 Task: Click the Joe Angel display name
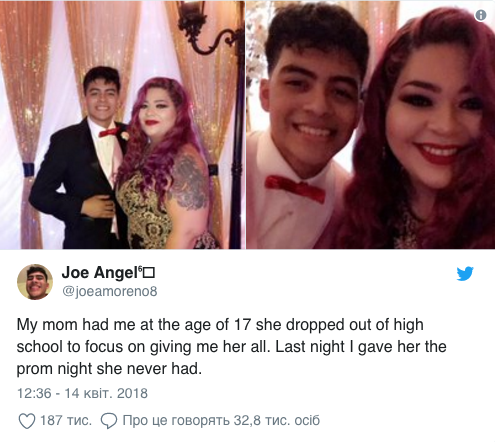pos(100,273)
